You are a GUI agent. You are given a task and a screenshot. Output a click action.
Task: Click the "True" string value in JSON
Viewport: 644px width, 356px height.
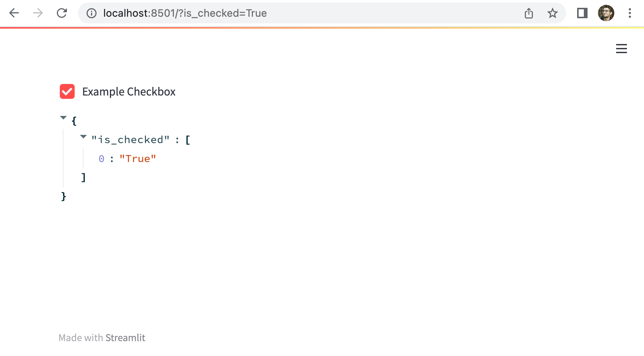pyautogui.click(x=138, y=159)
